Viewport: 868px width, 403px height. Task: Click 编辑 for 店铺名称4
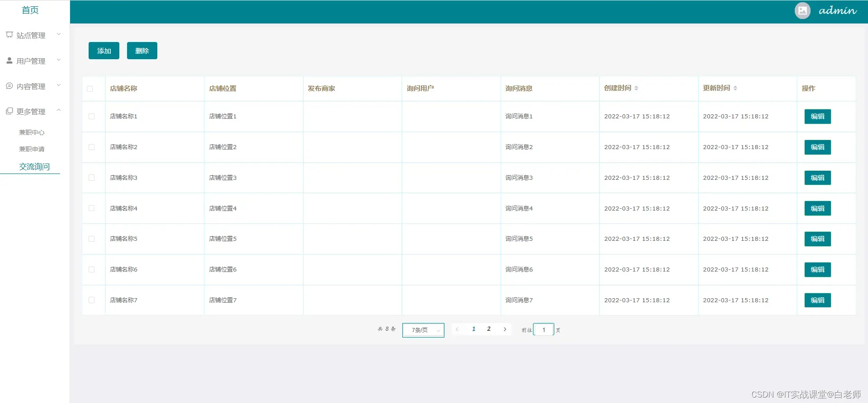pyautogui.click(x=817, y=208)
